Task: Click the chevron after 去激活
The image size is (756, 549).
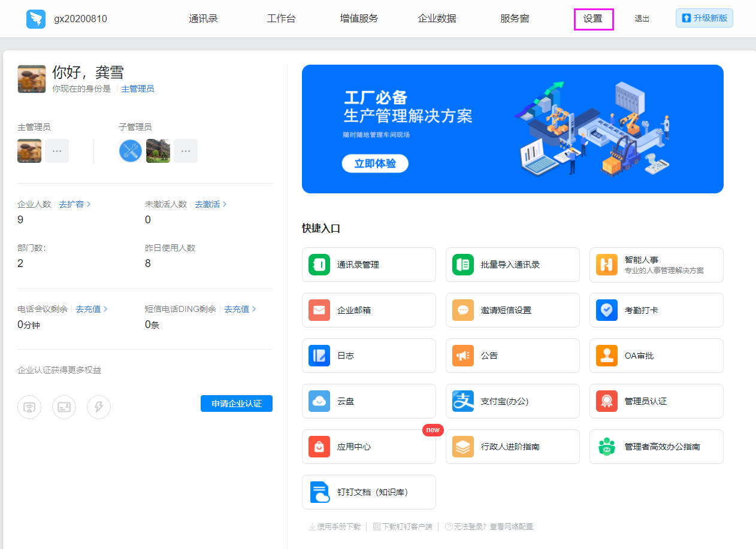Action: click(225, 204)
